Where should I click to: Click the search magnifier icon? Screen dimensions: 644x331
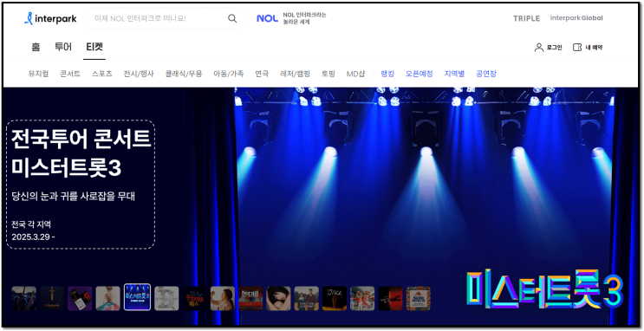click(232, 18)
